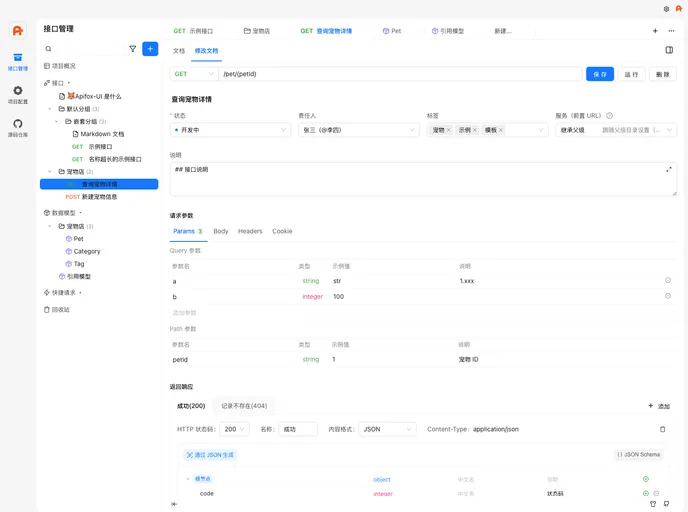Open 项目概况 overview in the sidebar
The width and height of the screenshot is (688, 512).
coord(59,66)
